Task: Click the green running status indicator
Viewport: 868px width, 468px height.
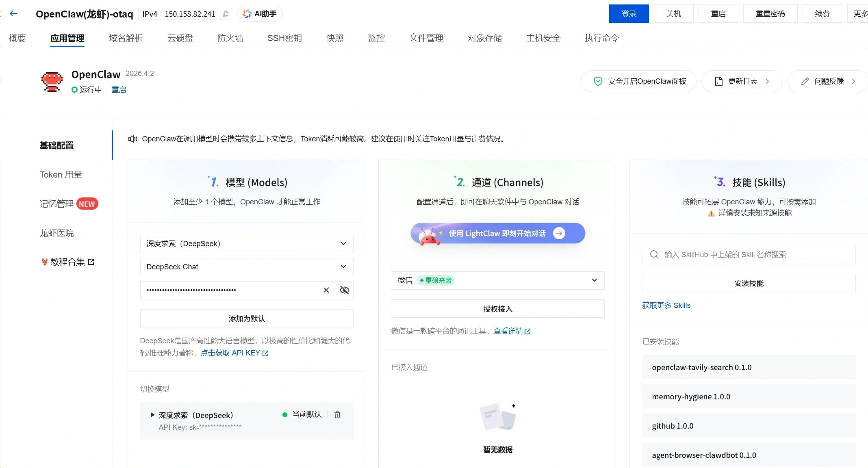Action: (x=74, y=90)
